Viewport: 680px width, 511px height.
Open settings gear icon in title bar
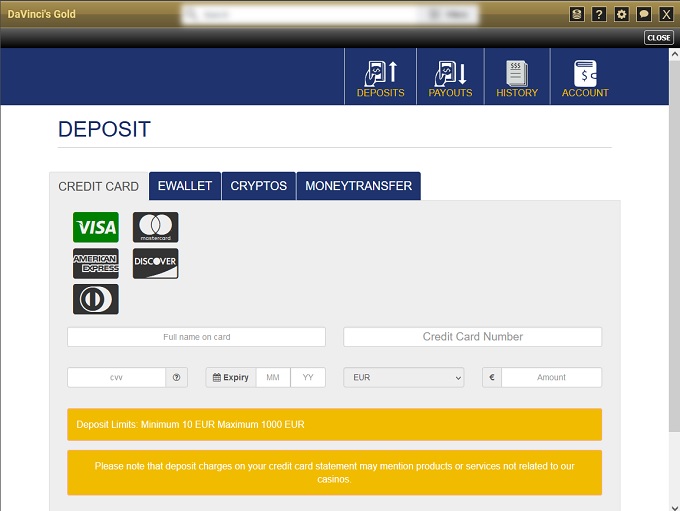coord(621,14)
